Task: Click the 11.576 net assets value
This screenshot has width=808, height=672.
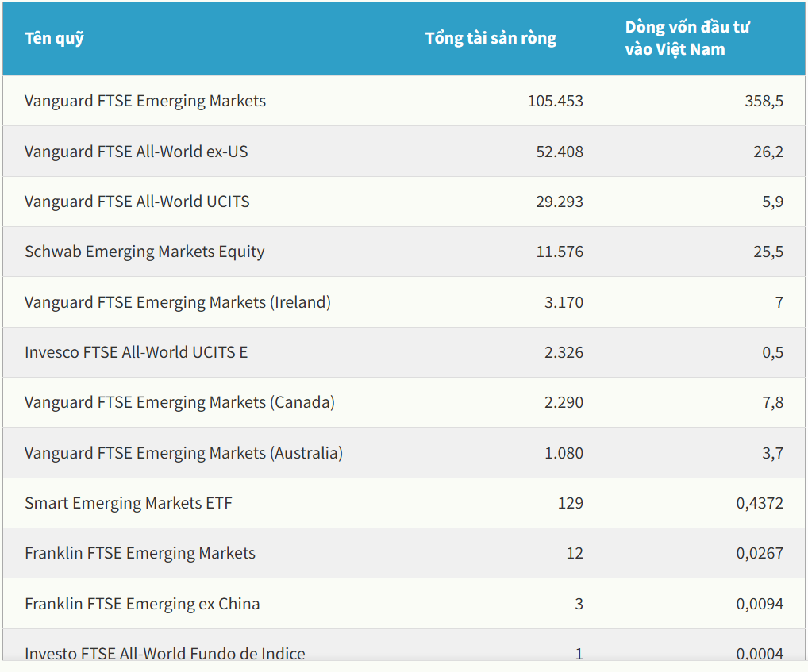Action: tap(559, 252)
